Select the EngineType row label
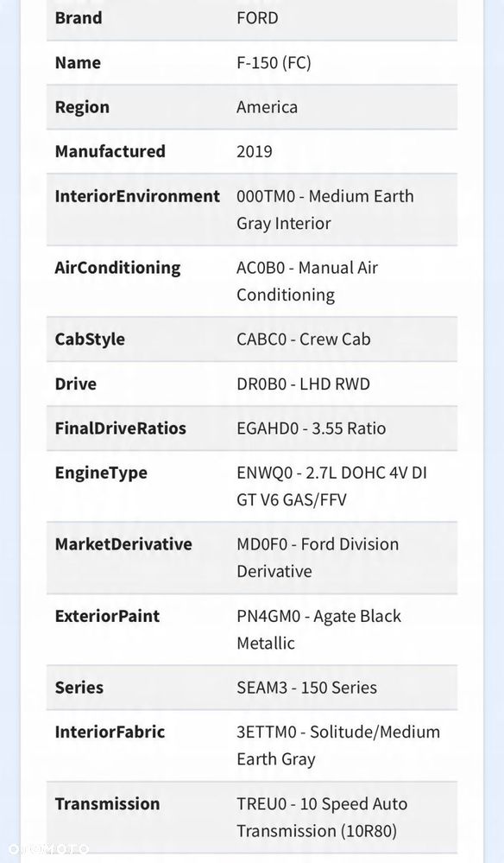Screen dimensions: 504x863 [101, 473]
